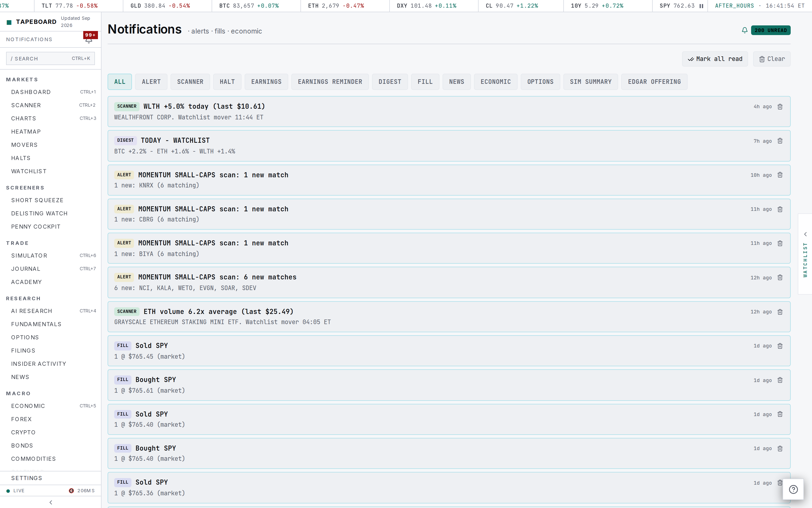Screen dimensions: 812x508
Task: Collapse the left sidebar with chevron
Action: (x=51, y=502)
